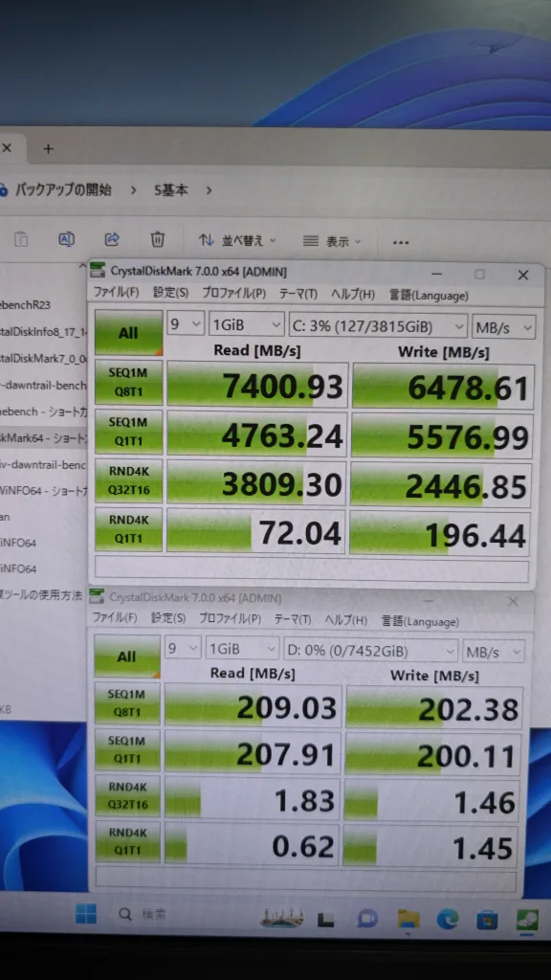Launch Microsoft Edge from the taskbar
The width and height of the screenshot is (551, 980).
click(448, 919)
